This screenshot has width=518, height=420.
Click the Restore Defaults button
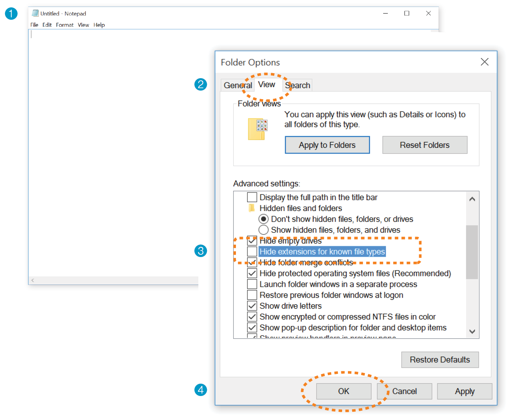click(440, 360)
